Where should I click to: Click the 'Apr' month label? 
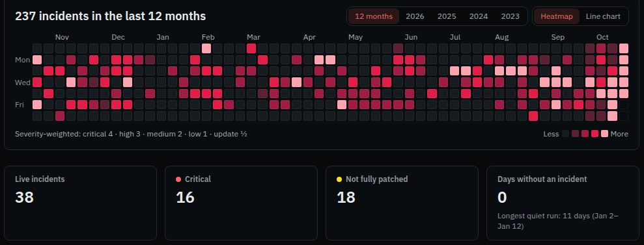coord(310,37)
